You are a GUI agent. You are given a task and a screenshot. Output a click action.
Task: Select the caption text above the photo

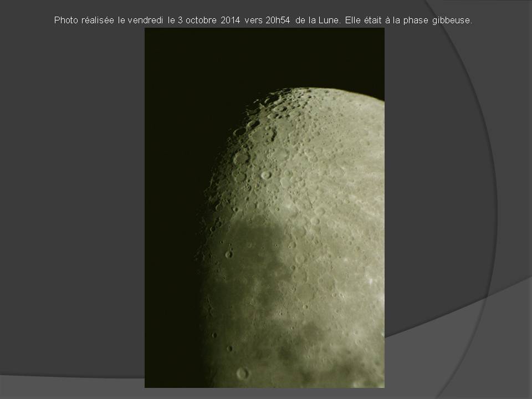point(263,21)
